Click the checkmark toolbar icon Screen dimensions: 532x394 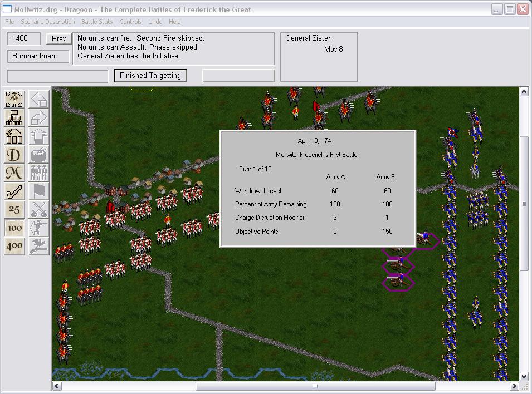coord(14,191)
